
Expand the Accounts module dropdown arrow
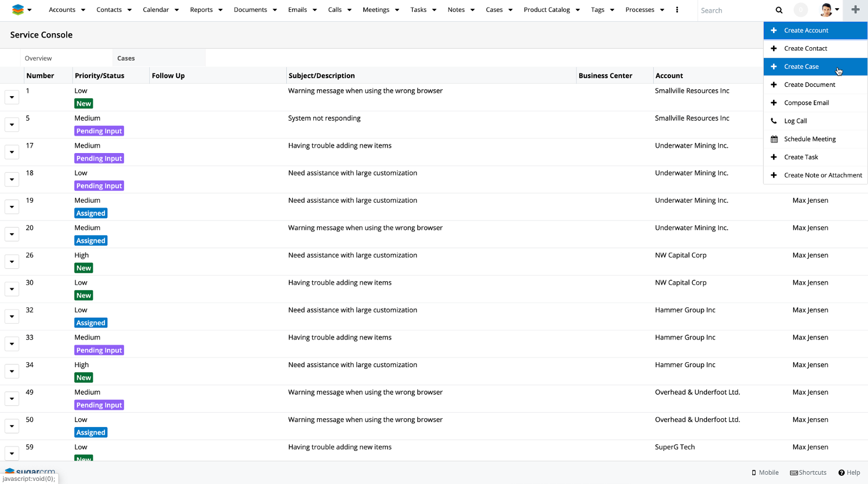click(x=83, y=10)
